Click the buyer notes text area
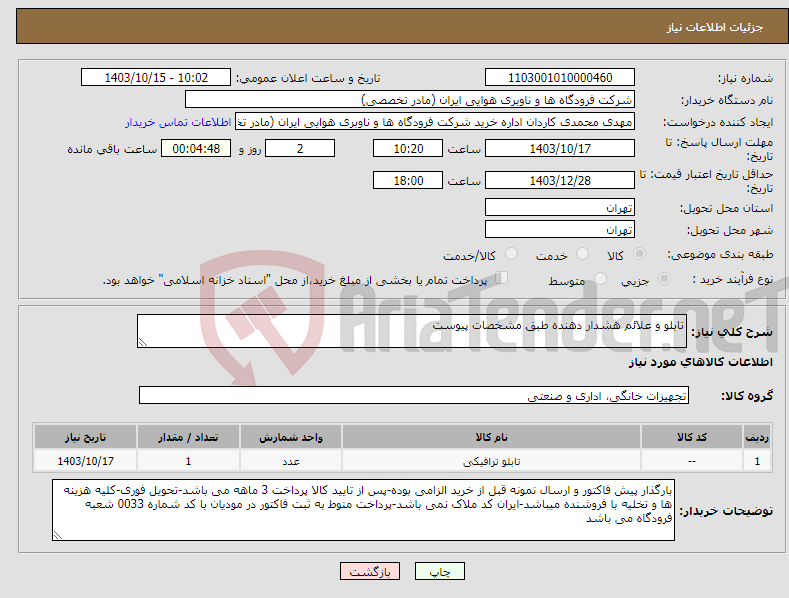This screenshot has height=598, width=789. pos(363,510)
